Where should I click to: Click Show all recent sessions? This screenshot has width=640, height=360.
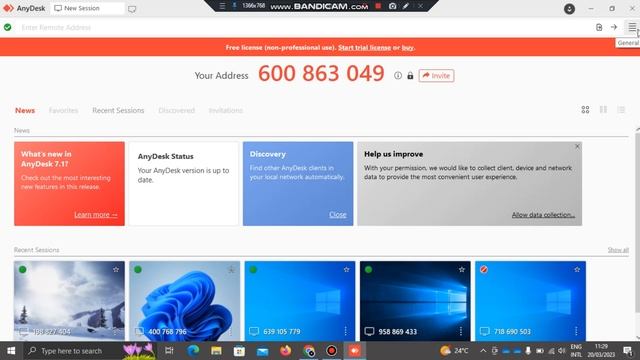click(x=618, y=250)
